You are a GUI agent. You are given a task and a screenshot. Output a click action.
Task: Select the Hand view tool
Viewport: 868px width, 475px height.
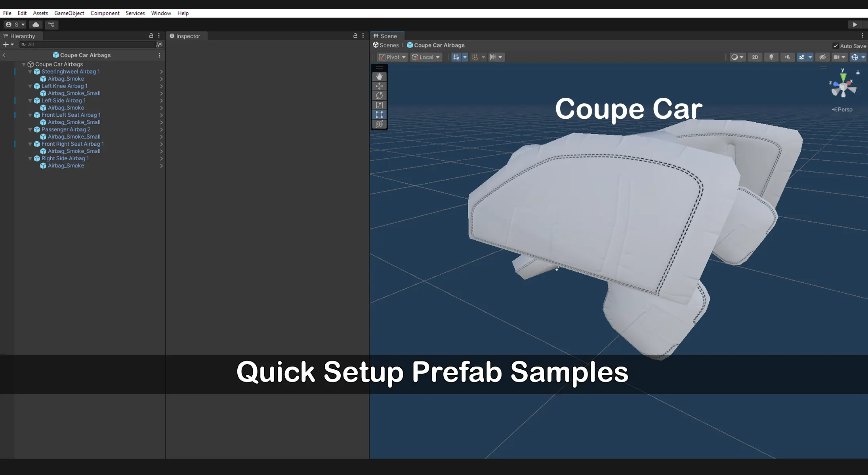379,76
